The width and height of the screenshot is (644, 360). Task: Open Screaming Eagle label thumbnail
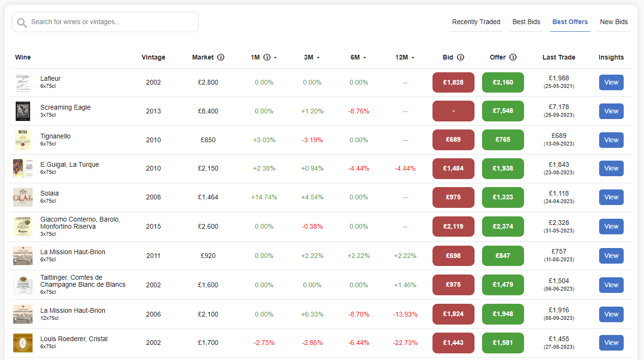pyautogui.click(x=23, y=111)
